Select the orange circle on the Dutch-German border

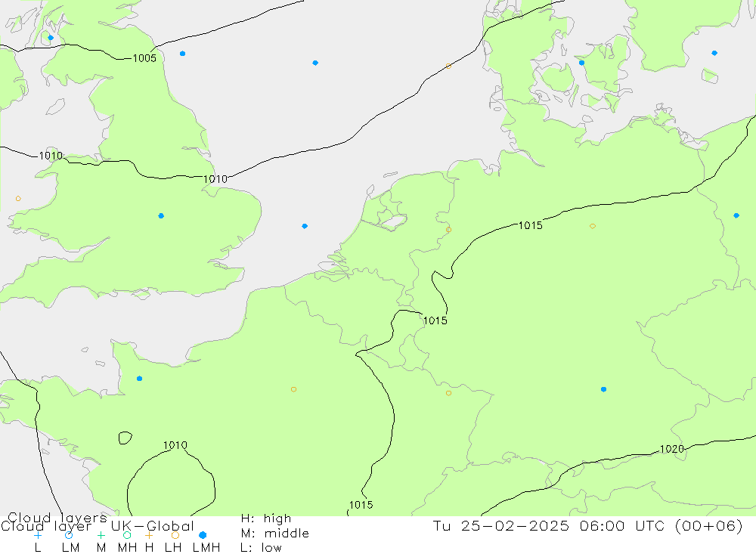click(x=448, y=230)
